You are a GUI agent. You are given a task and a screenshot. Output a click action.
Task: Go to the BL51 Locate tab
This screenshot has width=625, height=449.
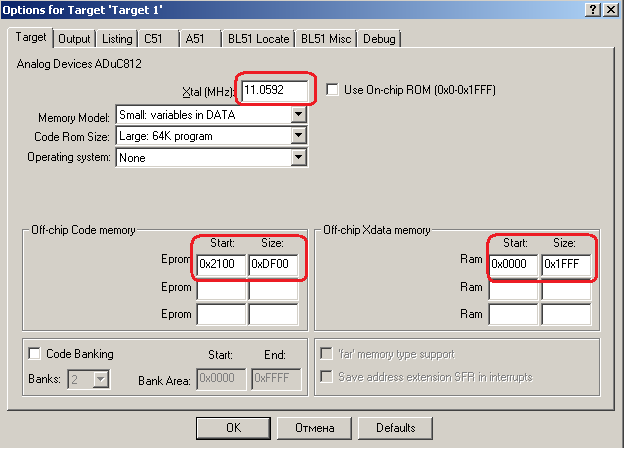(258, 39)
